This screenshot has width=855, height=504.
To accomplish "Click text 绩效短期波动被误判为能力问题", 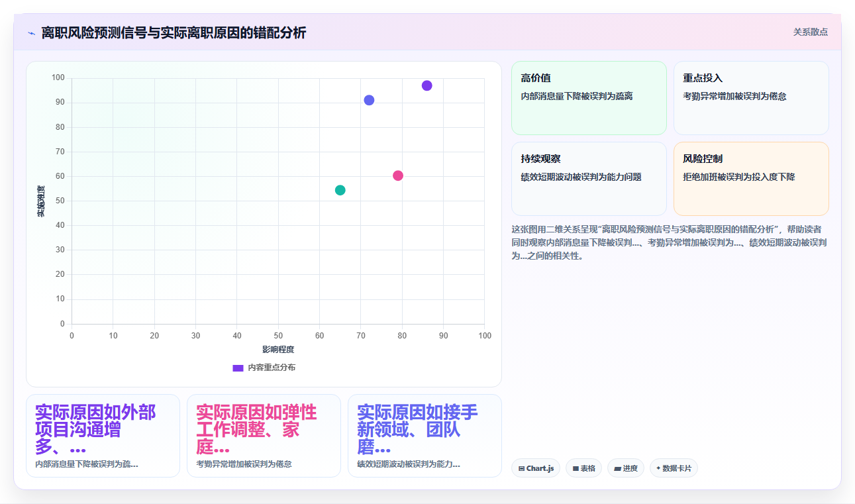I will (581, 177).
